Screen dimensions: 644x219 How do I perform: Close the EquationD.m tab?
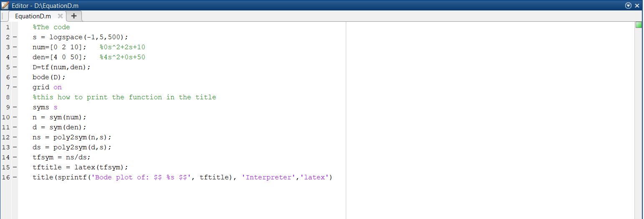click(x=60, y=16)
